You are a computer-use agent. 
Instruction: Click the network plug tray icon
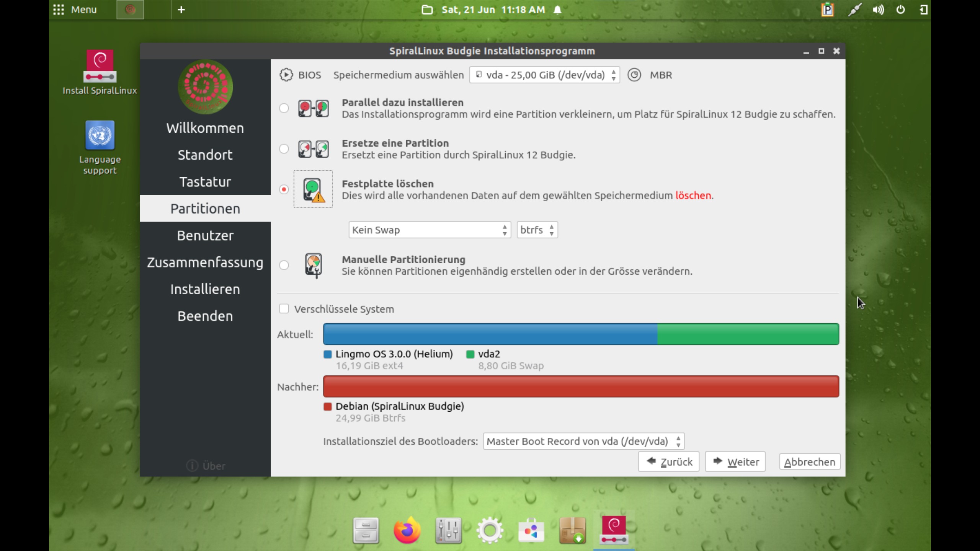pyautogui.click(x=855, y=10)
